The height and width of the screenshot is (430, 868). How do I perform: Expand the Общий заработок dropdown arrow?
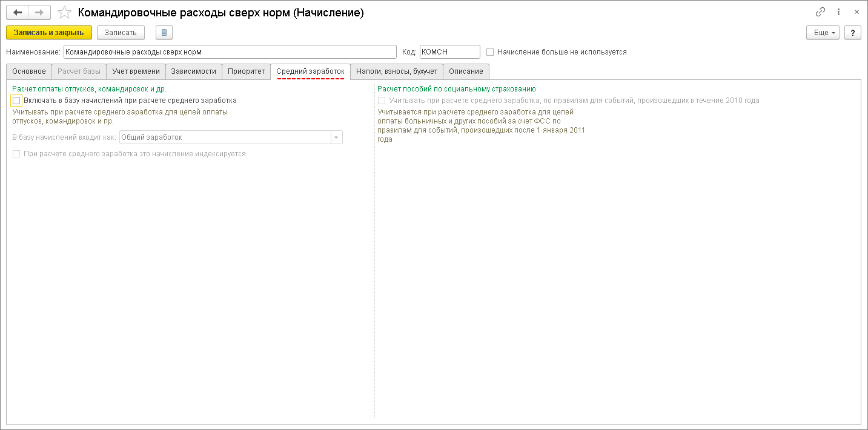[x=336, y=137]
